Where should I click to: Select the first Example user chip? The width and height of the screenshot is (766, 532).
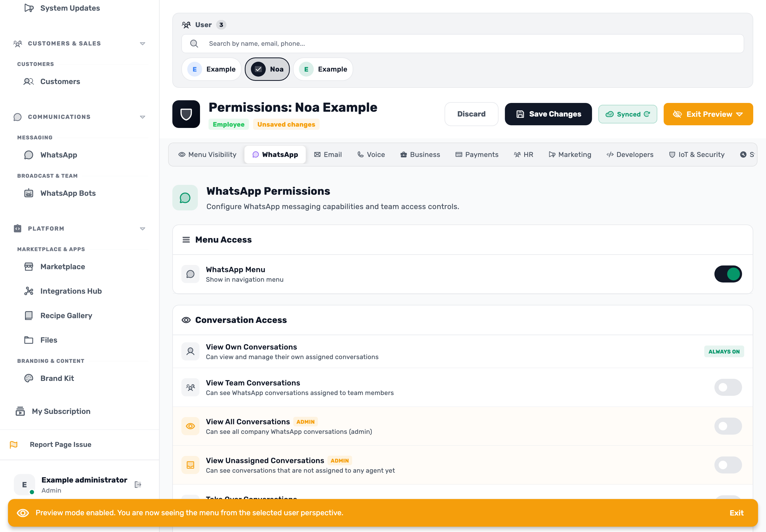coord(211,69)
